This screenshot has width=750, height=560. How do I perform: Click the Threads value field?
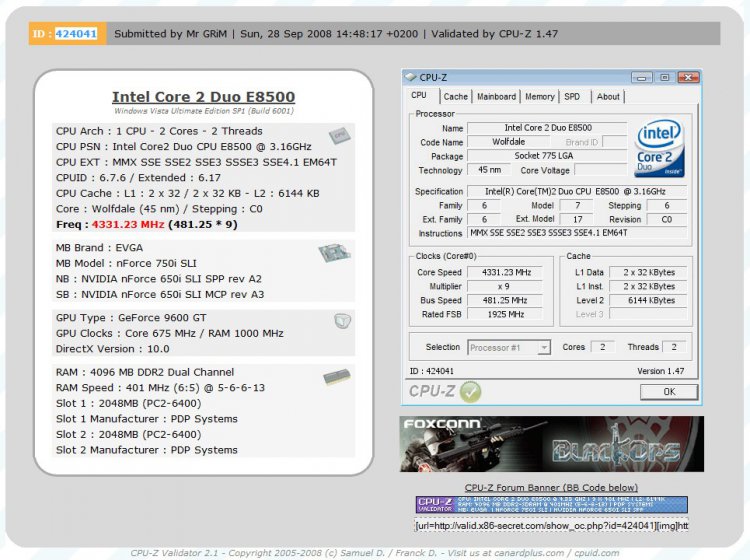(674, 347)
